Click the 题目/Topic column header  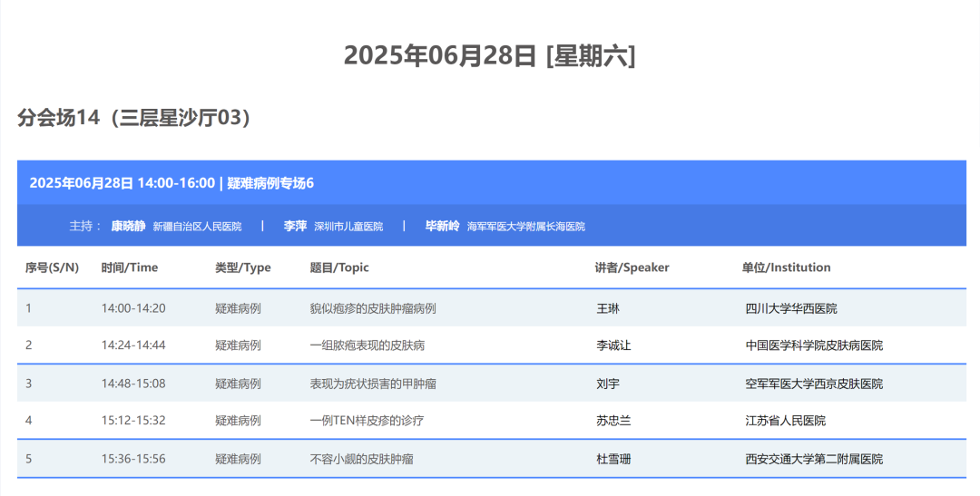pos(339,267)
